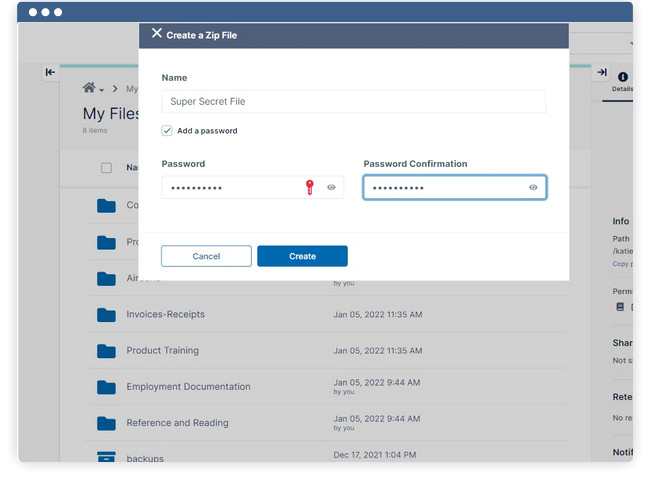
Task: Click the Name input field
Action: [353, 101]
